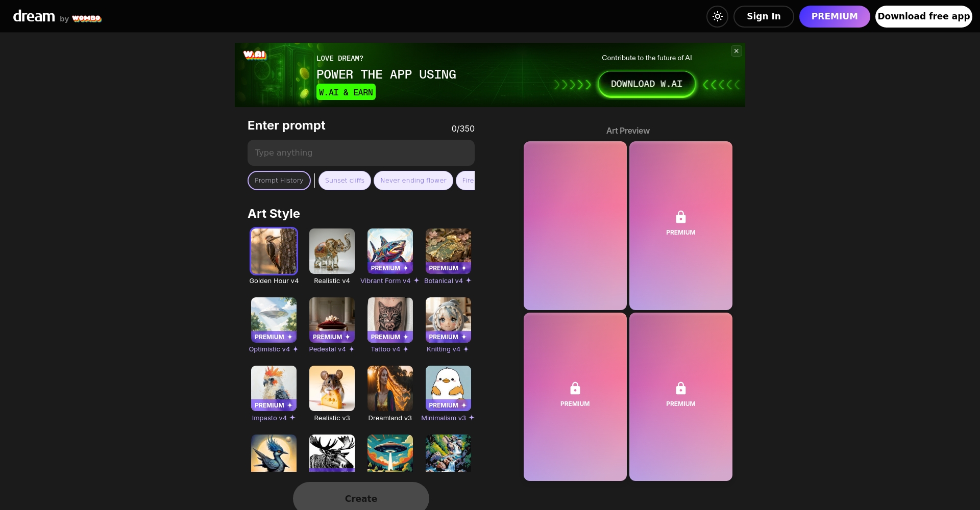
Task: Toggle the light/dark theme sun icon
Action: click(717, 16)
